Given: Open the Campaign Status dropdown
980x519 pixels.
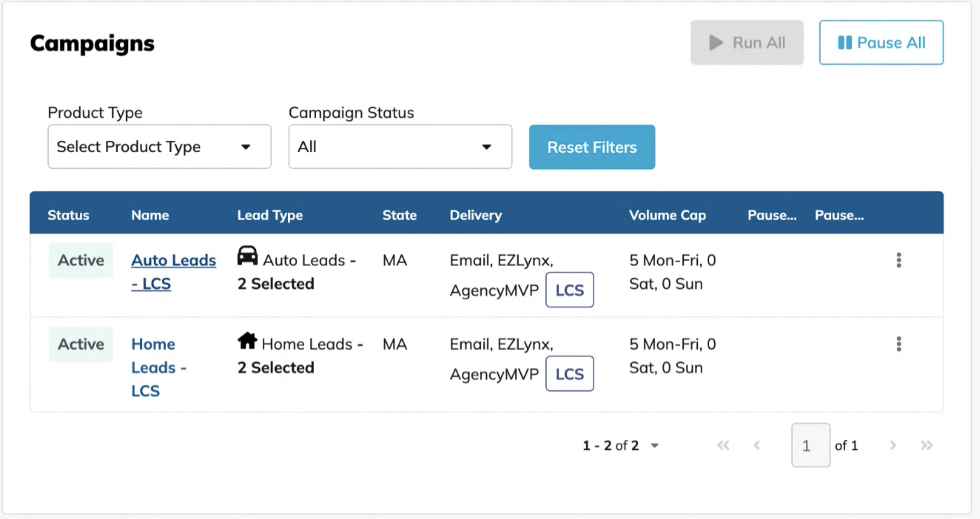Looking at the screenshot, I should pos(400,147).
